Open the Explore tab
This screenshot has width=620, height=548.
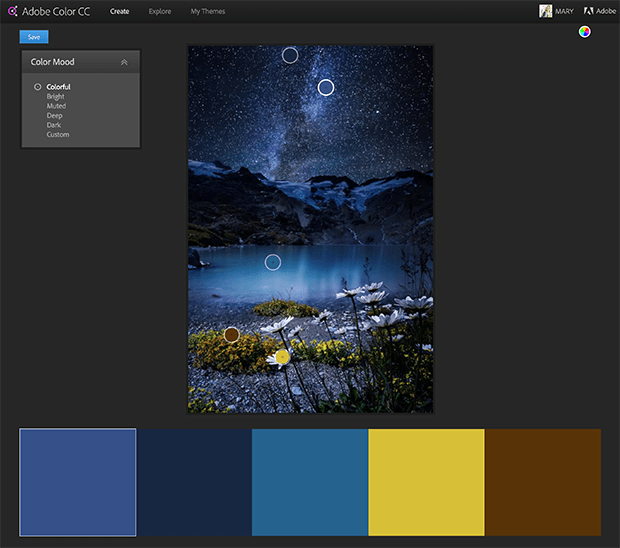coord(160,11)
